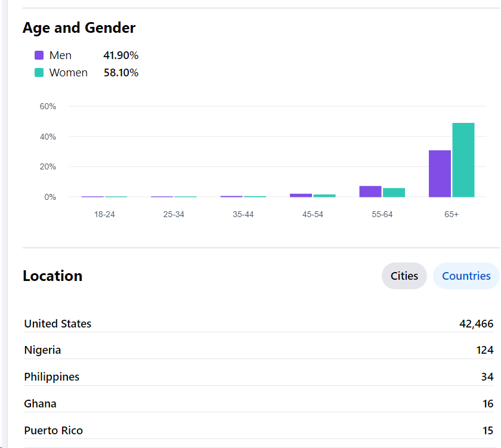Click the 65+ age group axis label
Screen dimensions: 501x448
pos(451,214)
